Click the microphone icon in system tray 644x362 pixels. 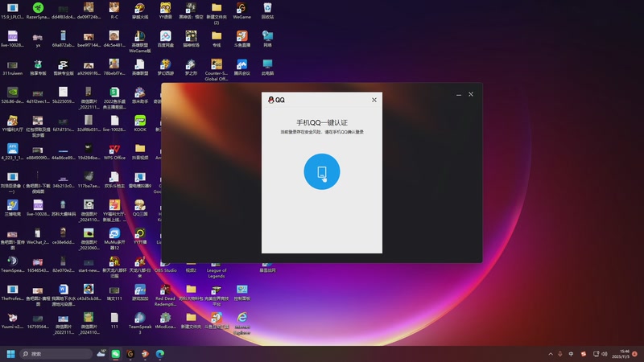click(x=560, y=354)
